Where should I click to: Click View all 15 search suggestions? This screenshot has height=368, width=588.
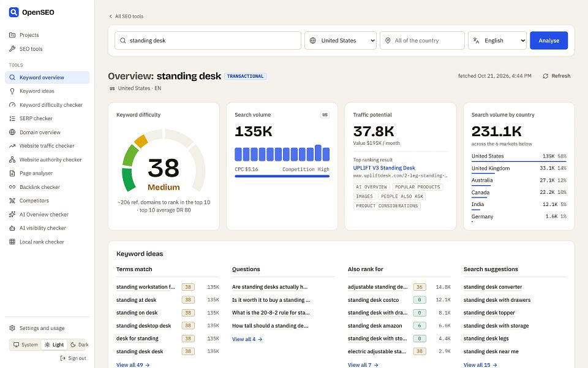480,364
